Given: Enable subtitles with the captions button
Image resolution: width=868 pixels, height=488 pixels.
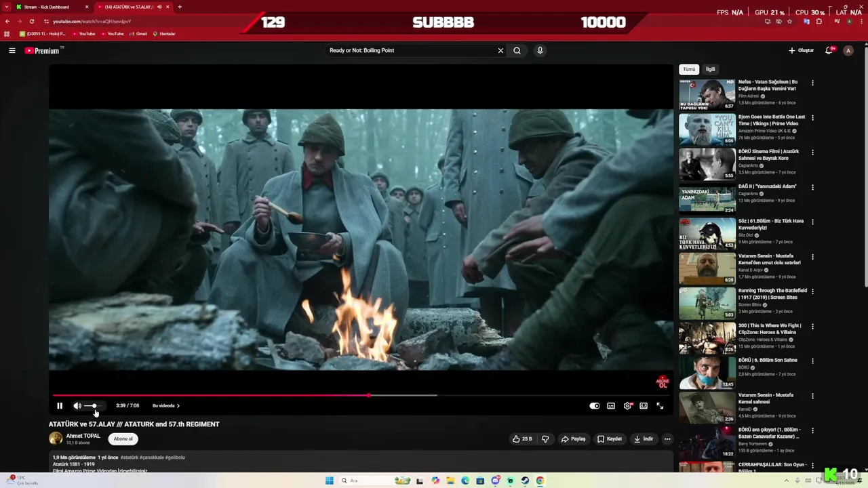Looking at the screenshot, I should pyautogui.click(x=611, y=406).
